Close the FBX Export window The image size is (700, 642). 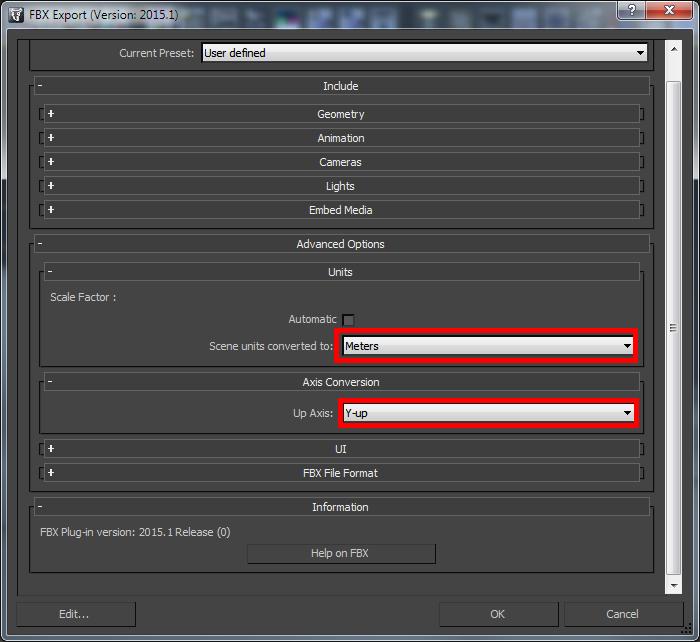tap(669, 9)
